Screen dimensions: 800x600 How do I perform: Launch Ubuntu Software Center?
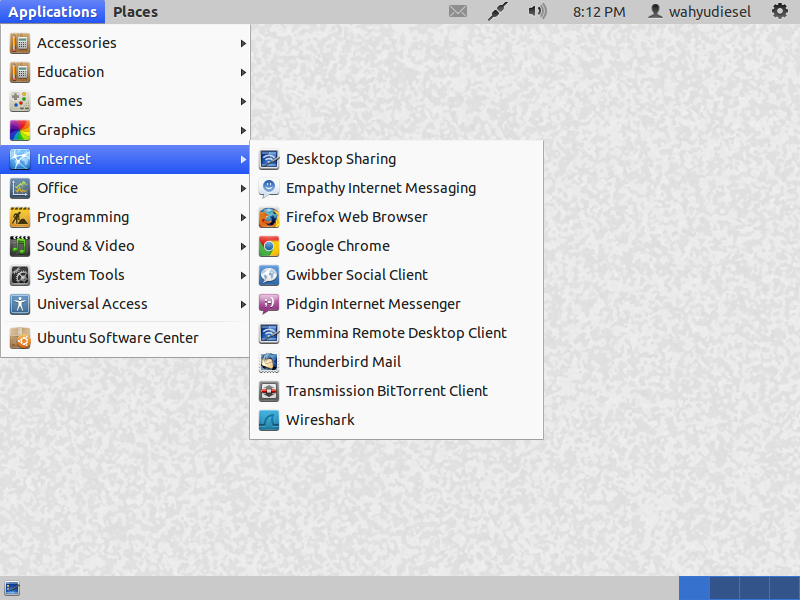[125, 338]
